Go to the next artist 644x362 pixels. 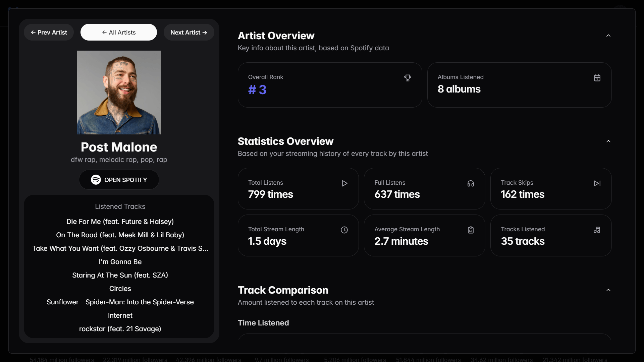coord(189,32)
